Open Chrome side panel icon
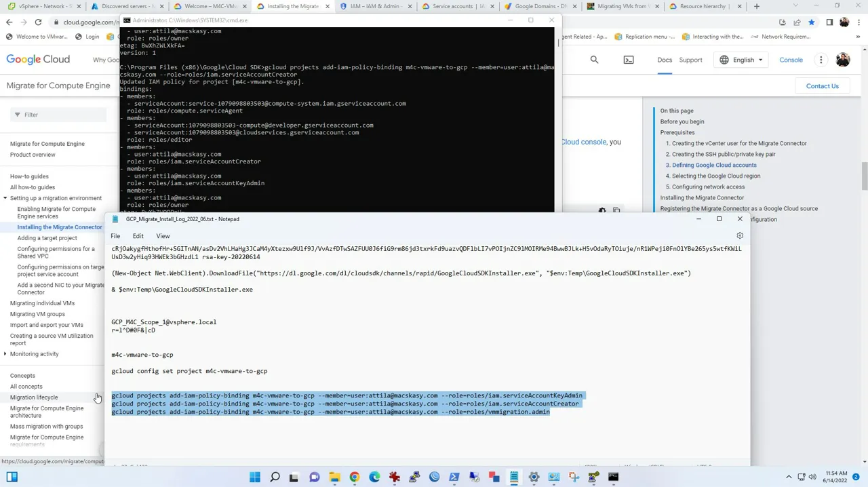868x487 pixels. click(x=829, y=22)
